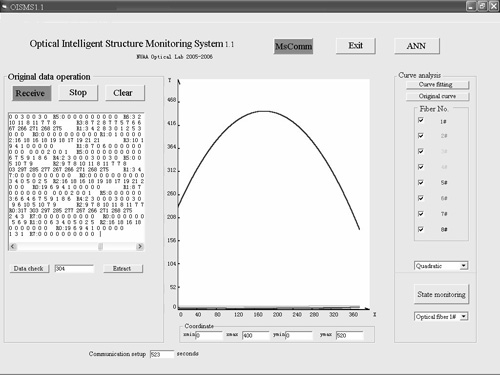The height and width of the screenshot is (375, 500).
Task: Focus the Communication setup seconds field
Action: (x=162, y=354)
